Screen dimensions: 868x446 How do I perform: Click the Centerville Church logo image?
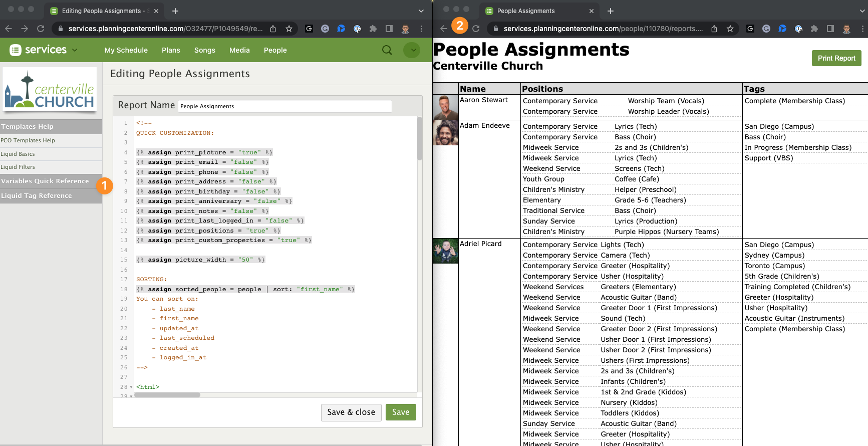(50, 90)
